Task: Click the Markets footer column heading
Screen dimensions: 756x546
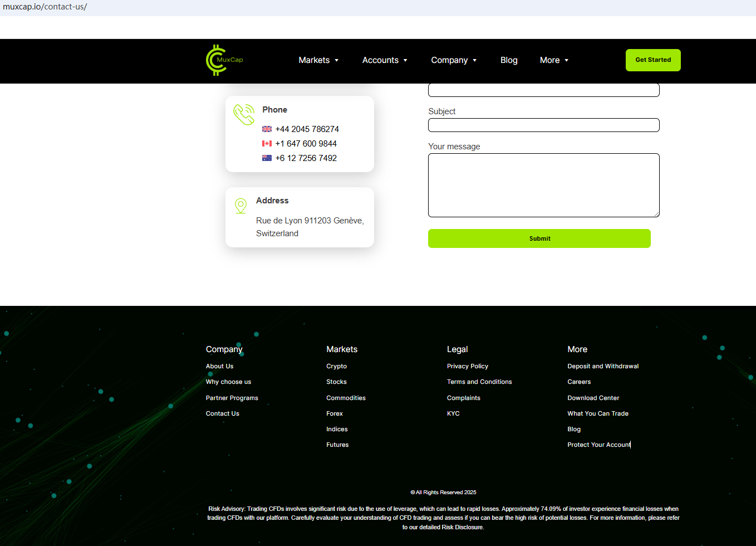Action: tap(342, 349)
